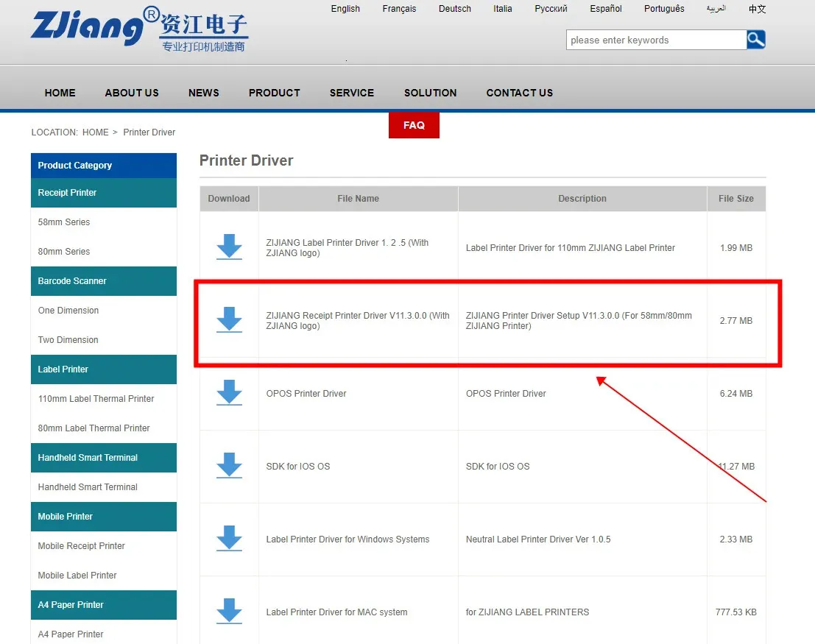Screen dimensions: 815x644
Task: Open the PRODUCT menu
Action: tap(274, 93)
